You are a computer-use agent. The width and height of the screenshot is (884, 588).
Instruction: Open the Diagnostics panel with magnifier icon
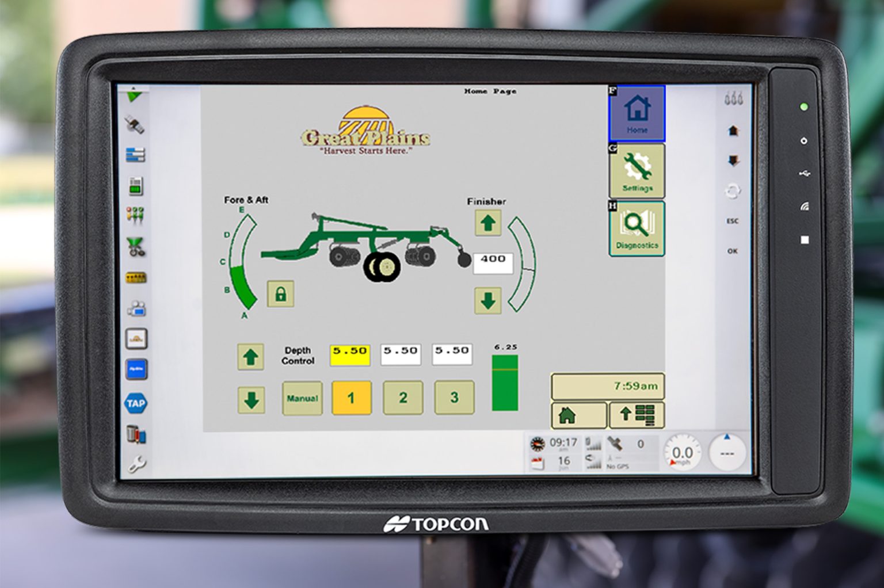click(x=637, y=227)
